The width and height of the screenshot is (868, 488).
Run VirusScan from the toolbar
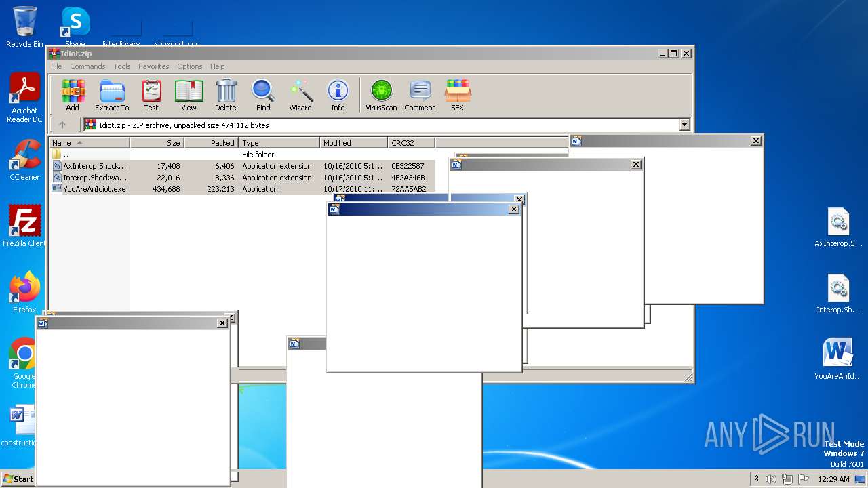click(381, 95)
